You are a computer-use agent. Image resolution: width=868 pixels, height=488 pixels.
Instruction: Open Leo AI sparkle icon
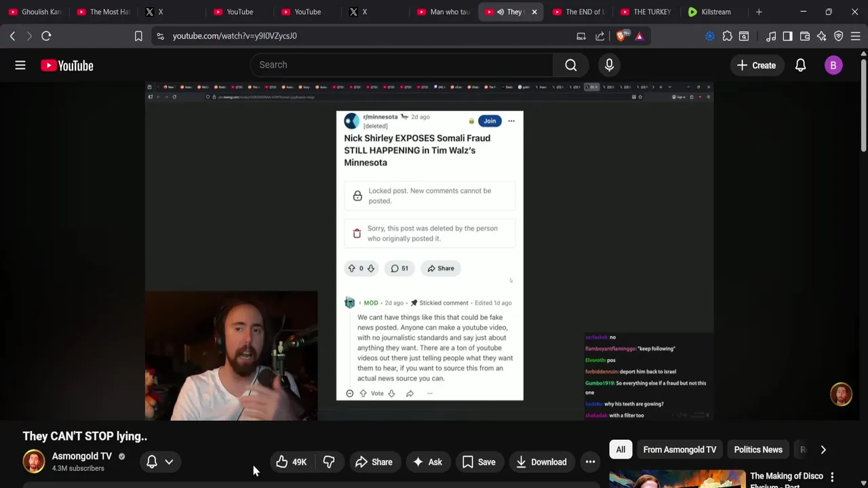(x=822, y=36)
